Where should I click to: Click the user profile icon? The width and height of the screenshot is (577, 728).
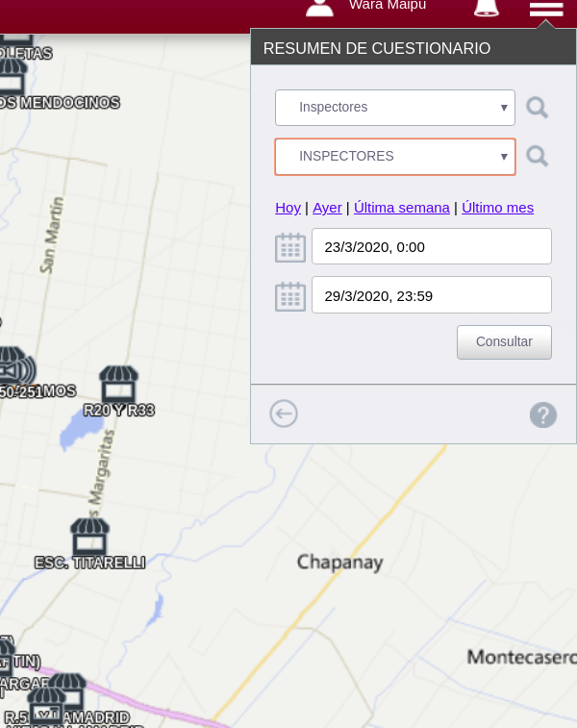tap(319, 8)
